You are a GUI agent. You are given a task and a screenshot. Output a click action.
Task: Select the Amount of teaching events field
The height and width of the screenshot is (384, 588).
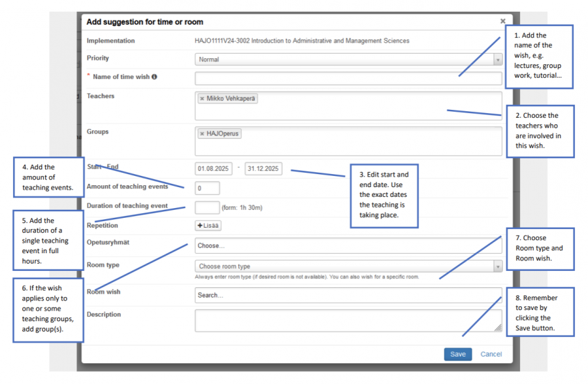tap(207, 188)
